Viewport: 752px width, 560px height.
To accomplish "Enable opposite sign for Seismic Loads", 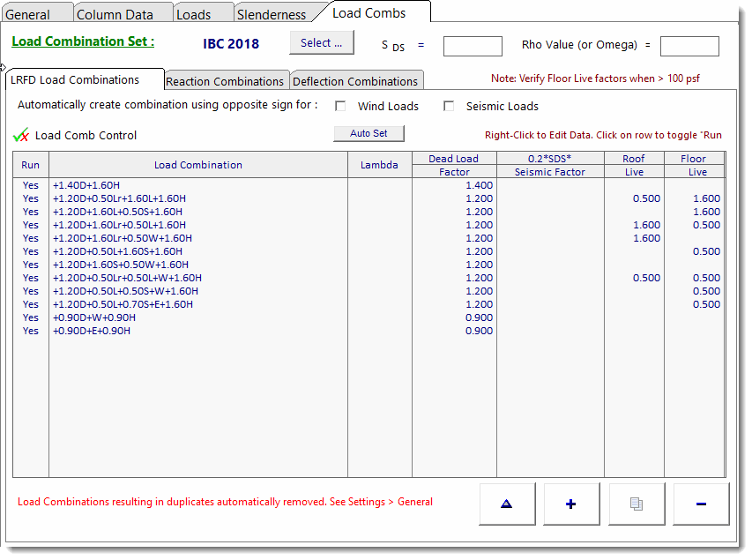I will pos(449,107).
